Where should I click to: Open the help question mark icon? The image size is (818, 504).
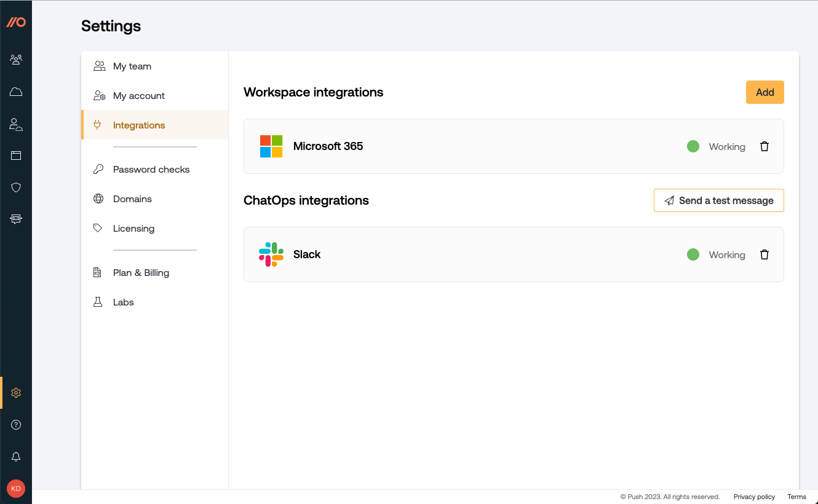click(x=16, y=425)
